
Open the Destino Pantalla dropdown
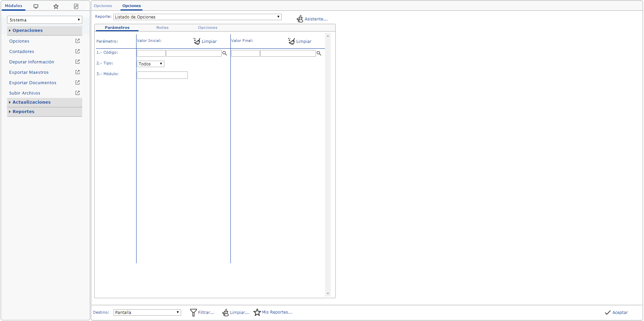tap(147, 312)
